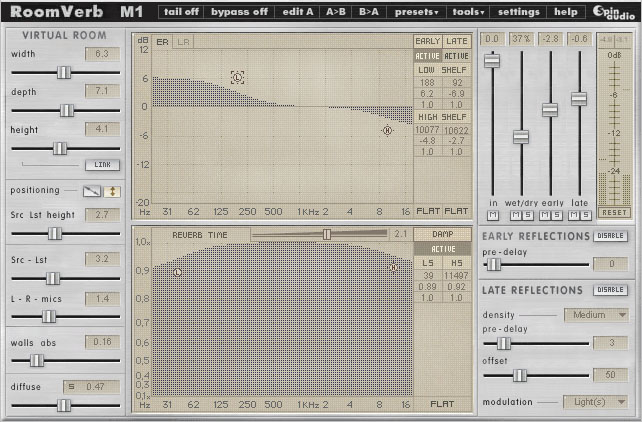Click the edit A button
This screenshot has height=422, width=642.
pyautogui.click(x=298, y=12)
